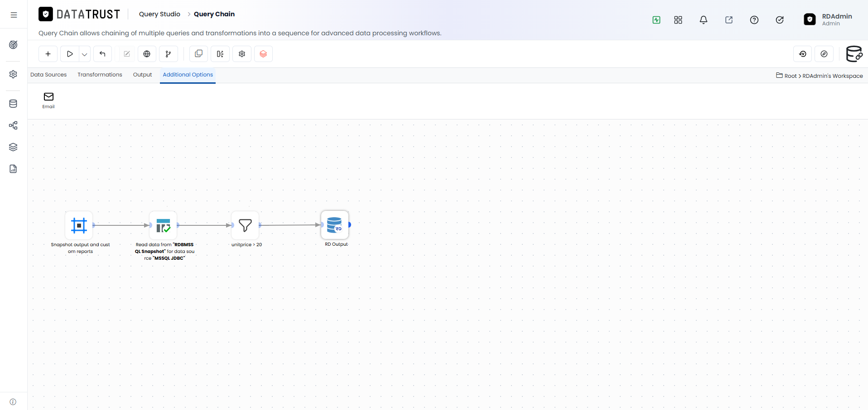Click the open external link icon

729,20
